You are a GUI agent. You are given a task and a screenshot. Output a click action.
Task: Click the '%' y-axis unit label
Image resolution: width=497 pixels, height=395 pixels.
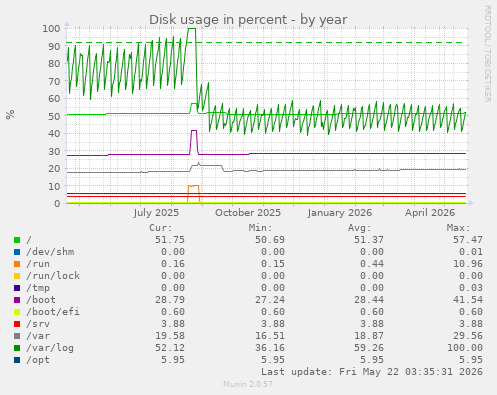[x=10, y=114]
